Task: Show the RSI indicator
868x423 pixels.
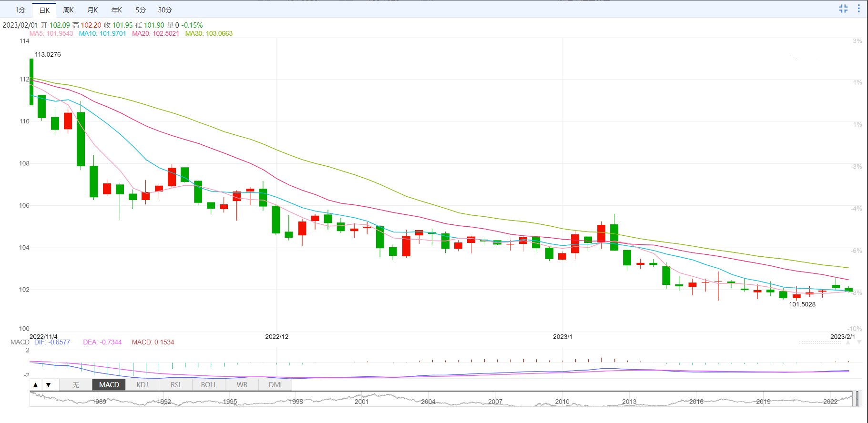Action: (x=175, y=385)
